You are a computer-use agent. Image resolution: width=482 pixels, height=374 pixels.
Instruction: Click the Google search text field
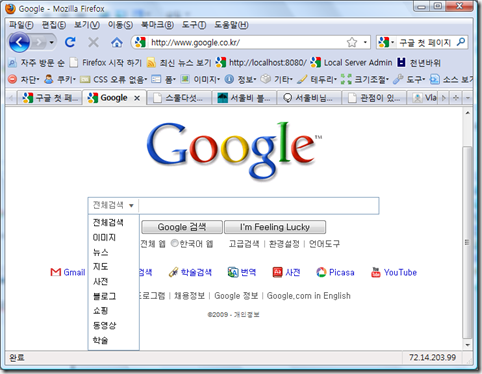point(259,205)
